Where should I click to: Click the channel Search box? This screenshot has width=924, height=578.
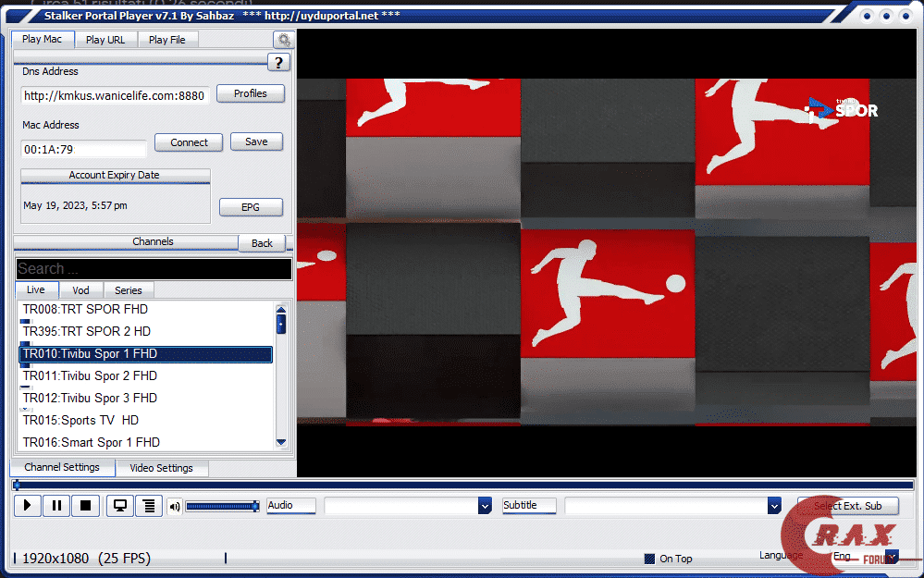click(x=154, y=269)
